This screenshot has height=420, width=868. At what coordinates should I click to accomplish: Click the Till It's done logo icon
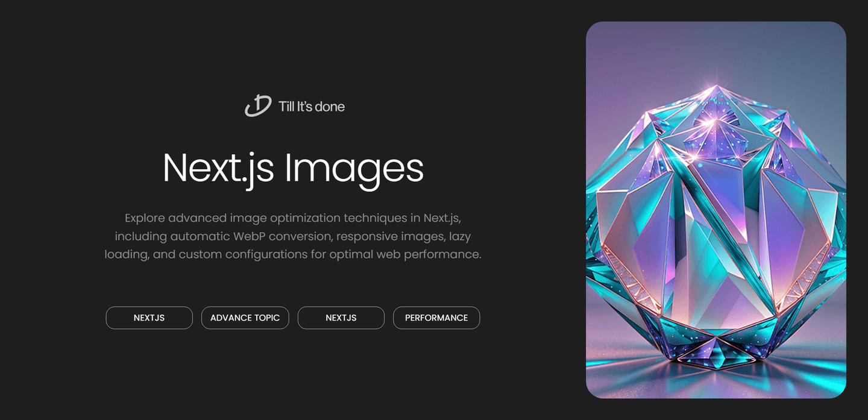pos(258,106)
